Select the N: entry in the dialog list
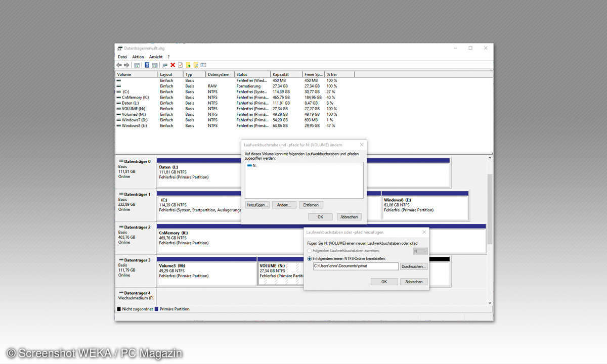The image size is (607, 364). pyautogui.click(x=252, y=165)
